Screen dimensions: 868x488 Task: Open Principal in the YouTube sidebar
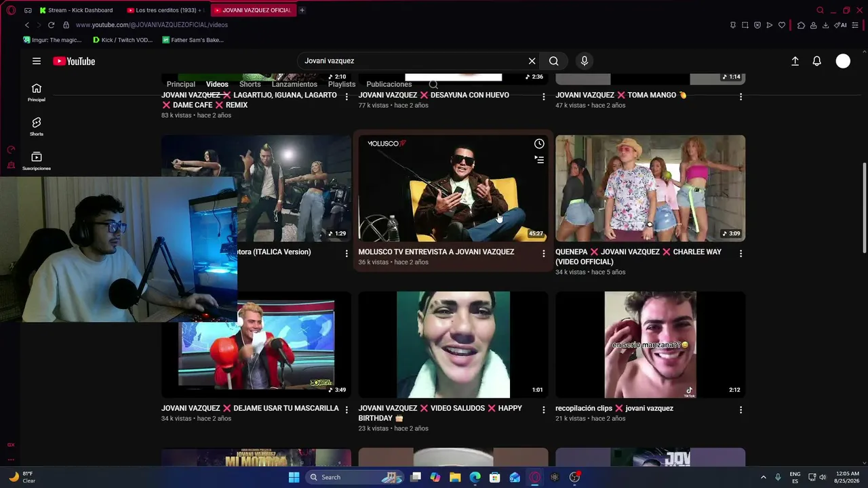point(37,92)
